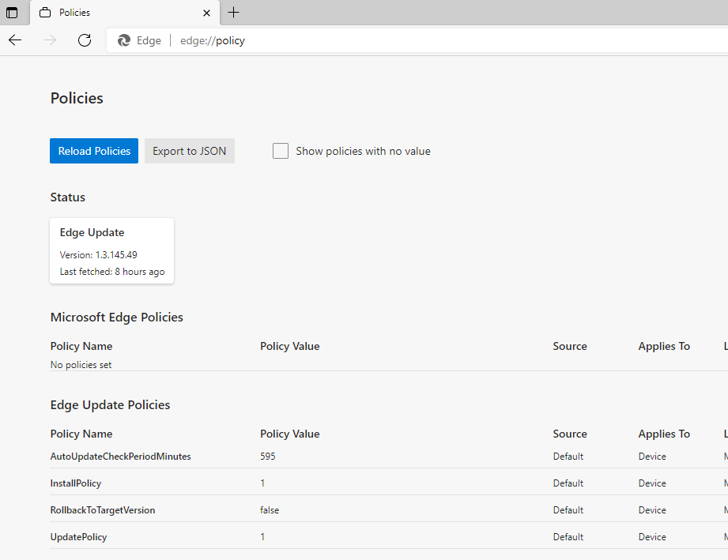Click the Edge Update Policies heading
Viewport: 728px width, 560px height.
click(110, 404)
